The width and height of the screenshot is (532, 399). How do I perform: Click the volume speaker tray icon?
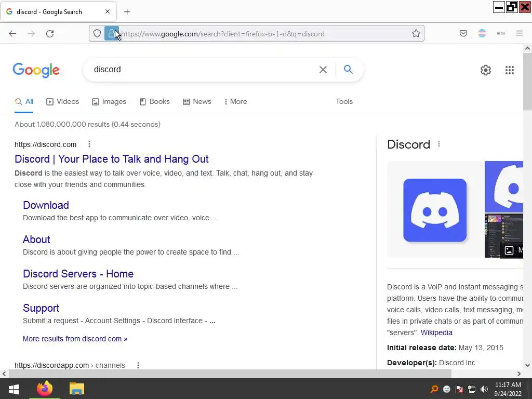[484, 389]
